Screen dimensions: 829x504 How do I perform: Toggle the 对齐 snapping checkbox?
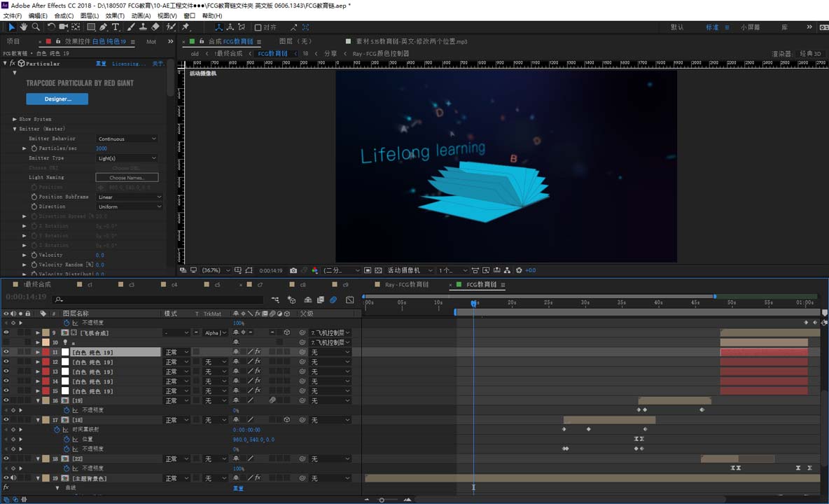click(x=258, y=27)
